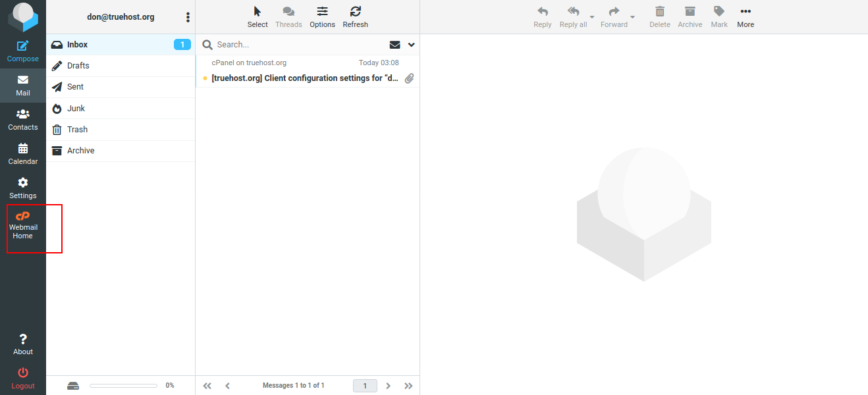Open the truehost.org Client configuration message
The image size is (868, 395).
pos(308,72)
